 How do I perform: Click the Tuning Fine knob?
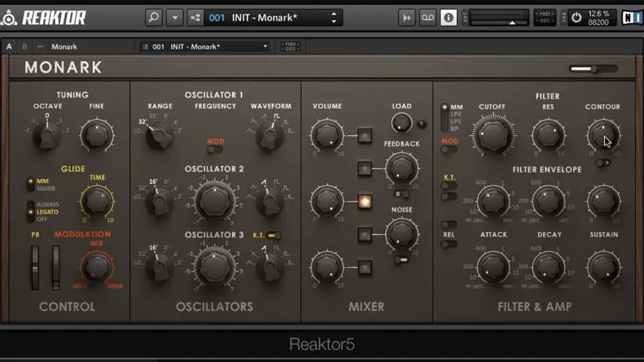tap(97, 135)
